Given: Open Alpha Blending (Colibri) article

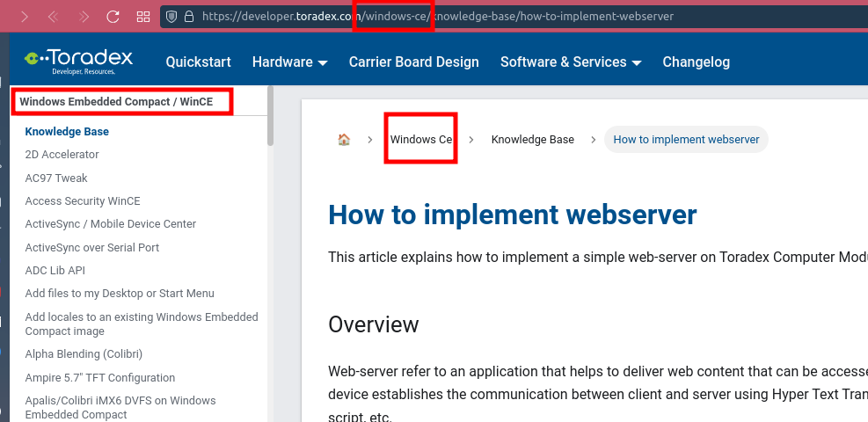Looking at the screenshot, I should click(84, 354).
